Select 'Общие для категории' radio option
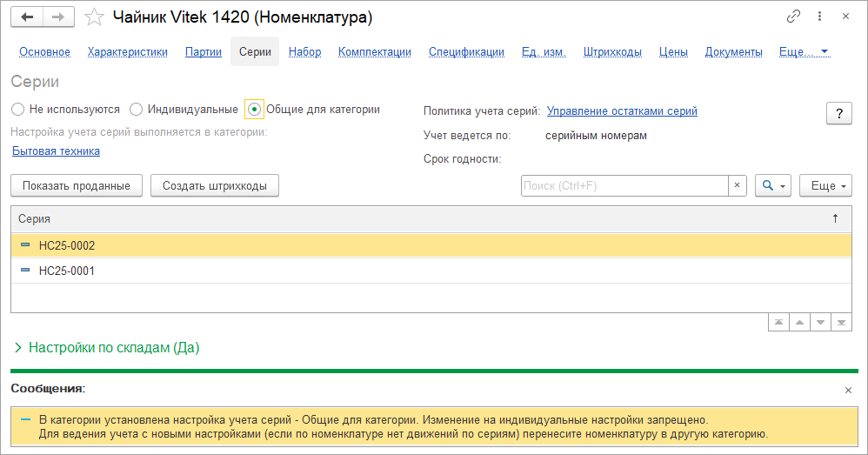868x455 pixels. (254, 110)
